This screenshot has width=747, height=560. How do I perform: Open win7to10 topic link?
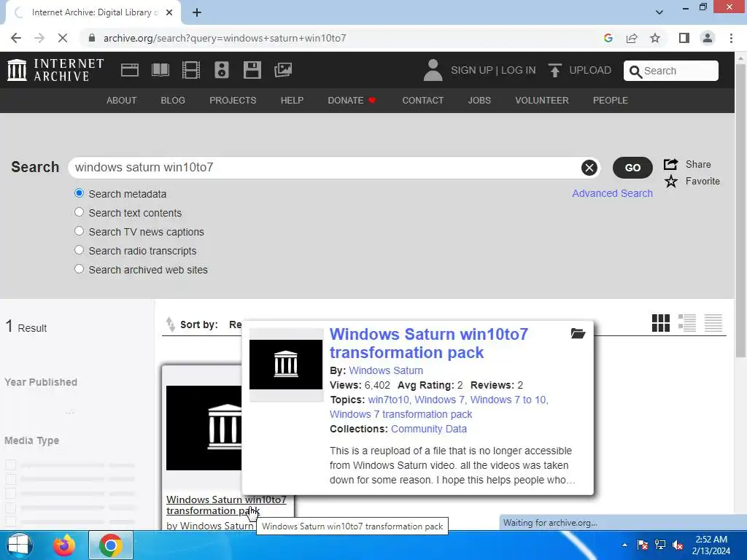[x=388, y=400]
